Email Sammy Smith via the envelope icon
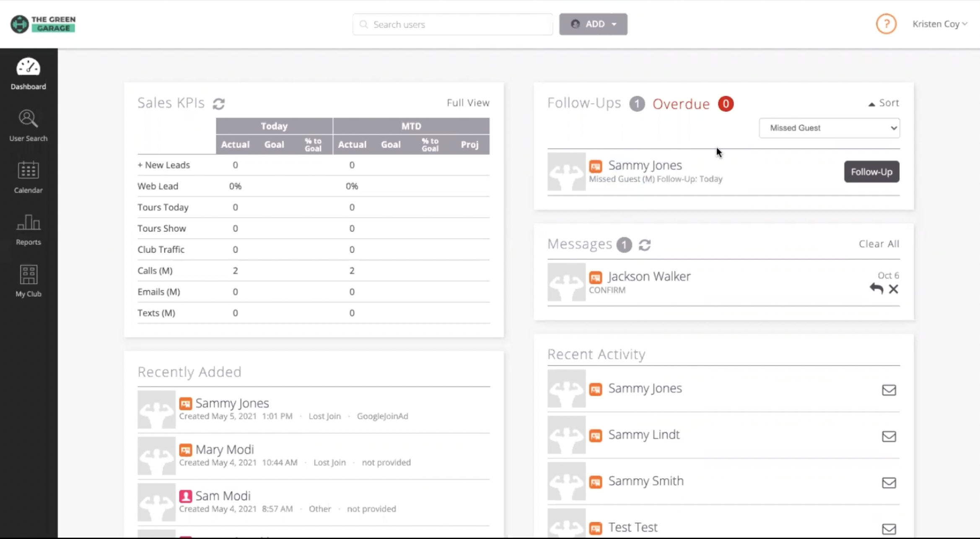 click(x=889, y=482)
